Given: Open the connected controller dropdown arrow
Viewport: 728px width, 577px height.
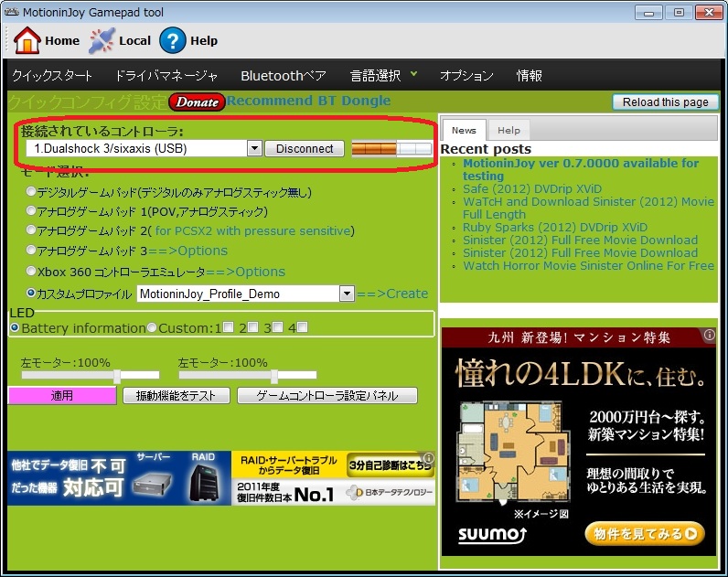Looking at the screenshot, I should coord(254,148).
